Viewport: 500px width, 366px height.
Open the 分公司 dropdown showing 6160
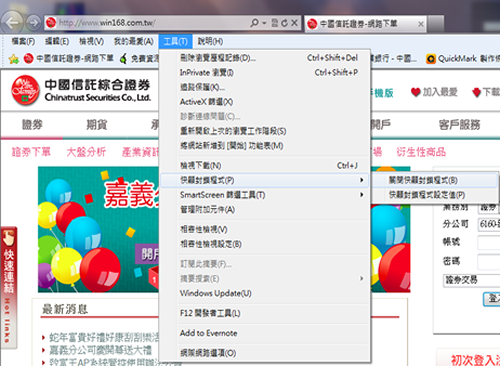click(x=489, y=224)
